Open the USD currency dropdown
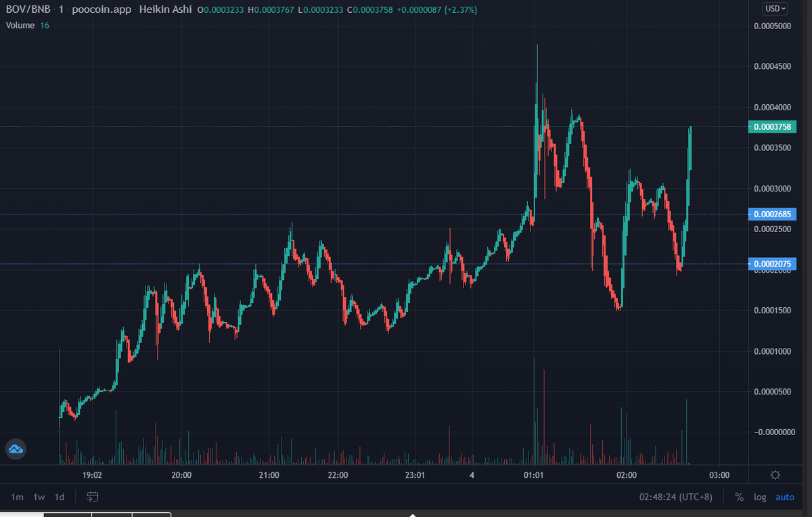The width and height of the screenshot is (812, 517). 775,9
